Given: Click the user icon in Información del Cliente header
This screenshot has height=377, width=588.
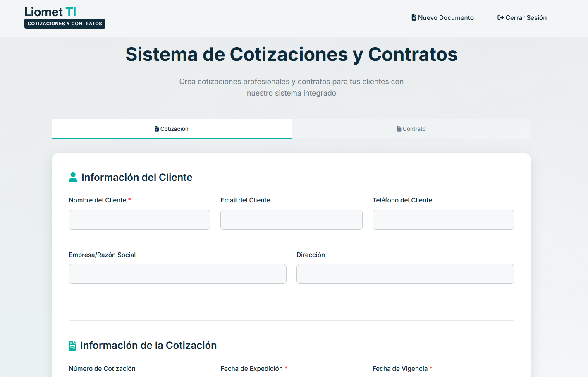Looking at the screenshot, I should pos(73,177).
